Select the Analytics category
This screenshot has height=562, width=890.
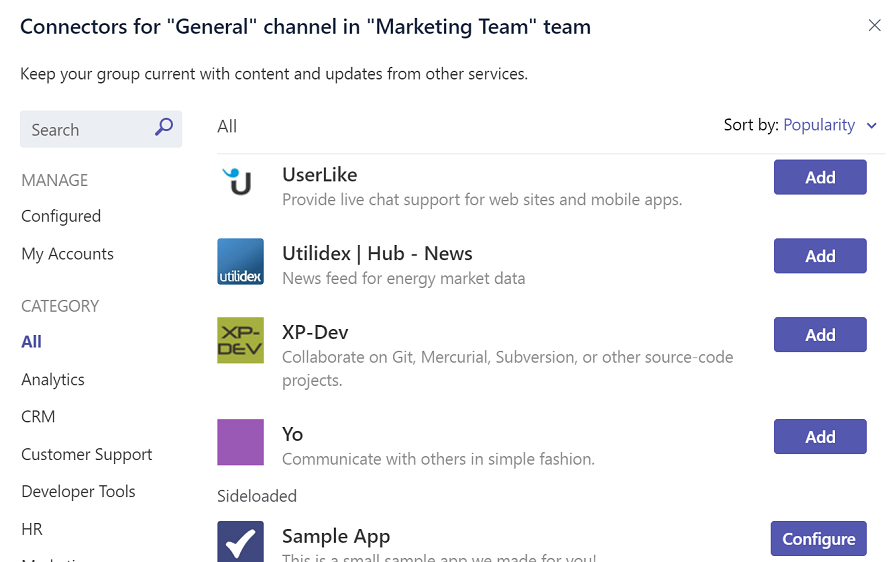pos(53,379)
